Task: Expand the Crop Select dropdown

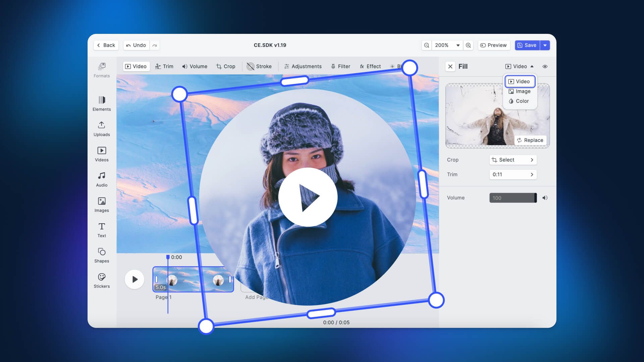Action: [x=513, y=160]
